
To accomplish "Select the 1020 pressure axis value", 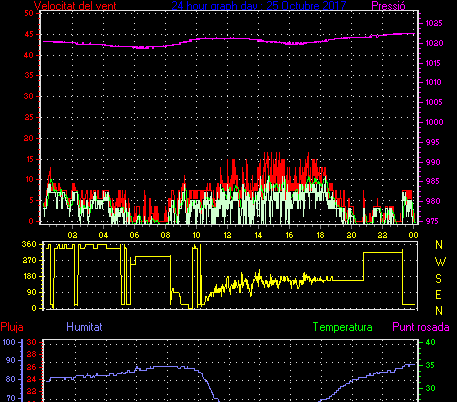I will pos(434,43).
